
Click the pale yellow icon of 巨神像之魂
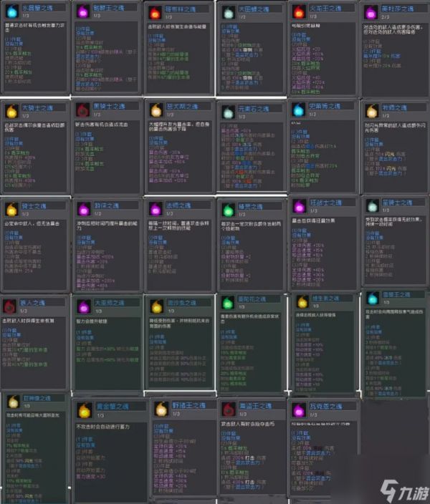point(13,402)
